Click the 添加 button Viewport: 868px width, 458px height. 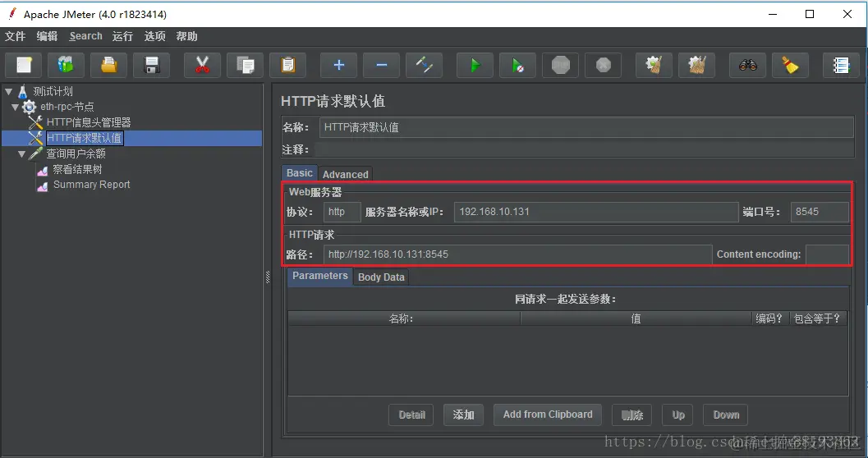click(463, 414)
